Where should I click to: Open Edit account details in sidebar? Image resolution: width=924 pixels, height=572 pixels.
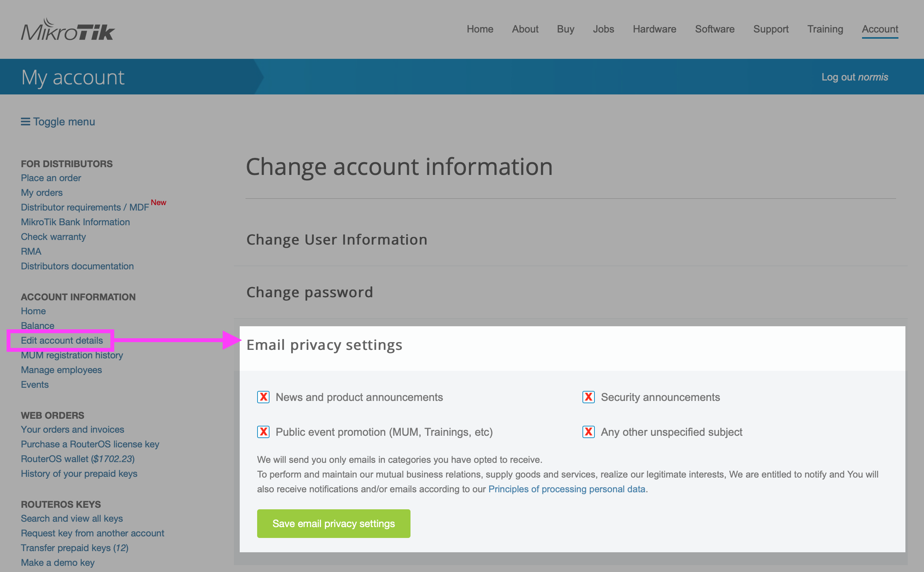pyautogui.click(x=62, y=341)
